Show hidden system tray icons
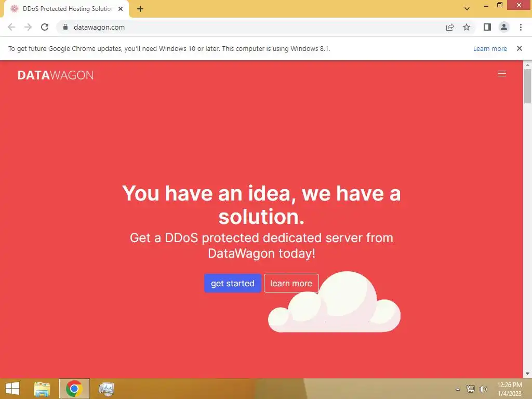Image resolution: width=532 pixels, height=399 pixels. pyautogui.click(x=458, y=389)
